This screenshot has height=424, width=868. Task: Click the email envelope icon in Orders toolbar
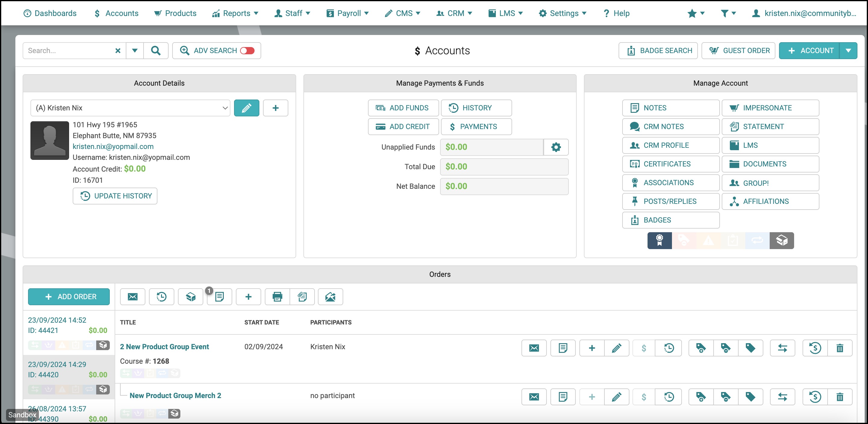point(132,297)
